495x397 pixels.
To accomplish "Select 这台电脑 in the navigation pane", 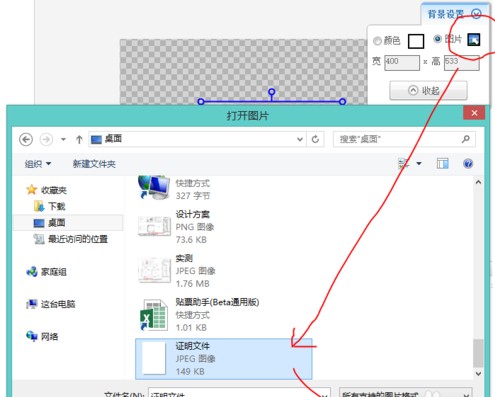I will click(x=51, y=304).
